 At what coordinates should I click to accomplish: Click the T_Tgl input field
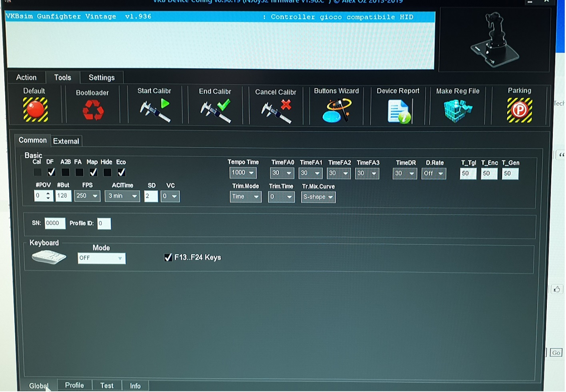pyautogui.click(x=468, y=174)
